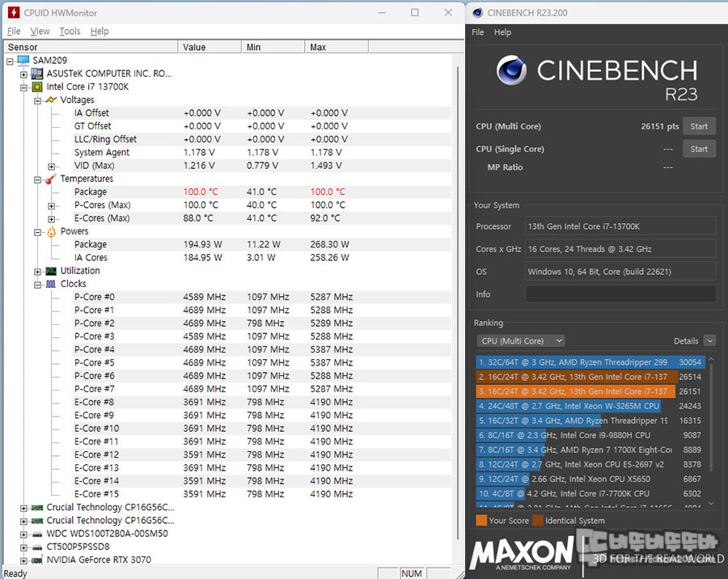This screenshot has width=728, height=579.
Task: Click the Clocks waveform icon
Action: [51, 284]
